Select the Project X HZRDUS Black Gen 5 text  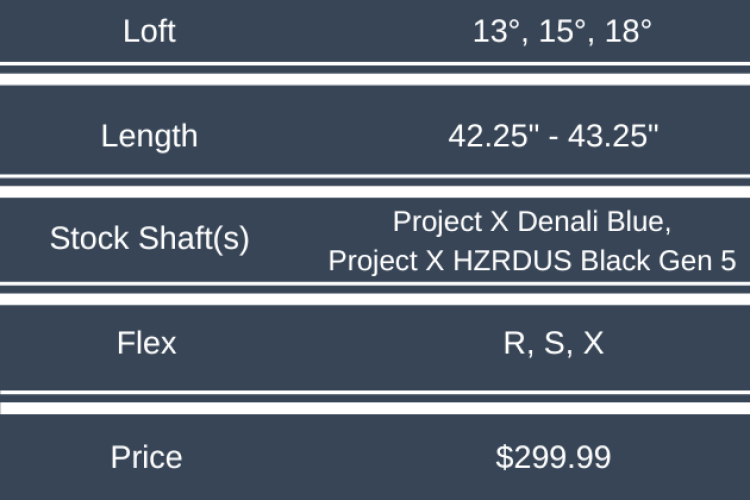tap(533, 260)
